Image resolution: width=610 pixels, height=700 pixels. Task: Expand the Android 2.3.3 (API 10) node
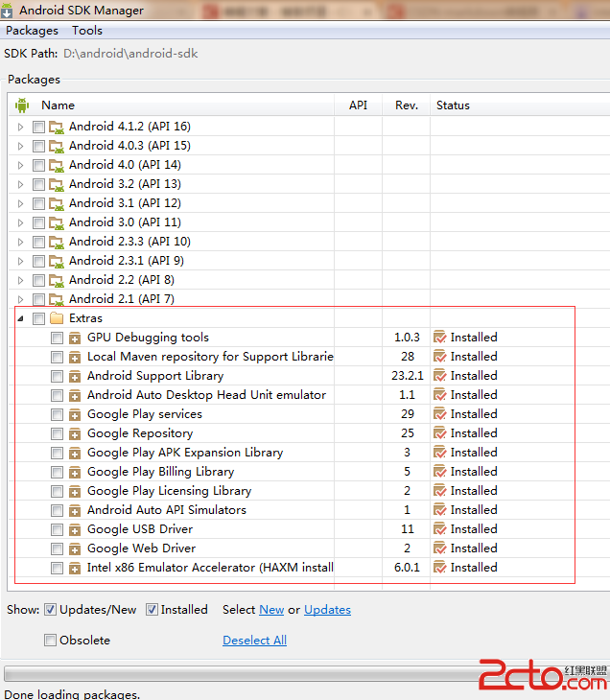click(x=21, y=242)
